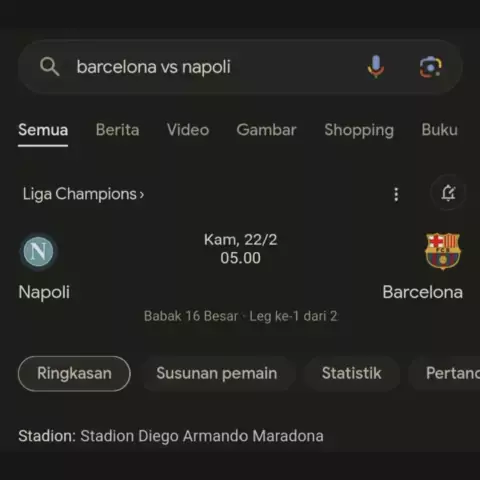
Task: Show the Statistik chip
Action: click(x=351, y=373)
